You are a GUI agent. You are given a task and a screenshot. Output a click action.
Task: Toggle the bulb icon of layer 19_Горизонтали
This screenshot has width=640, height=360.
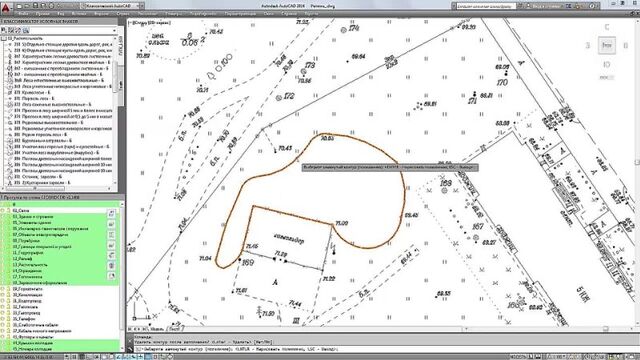point(3,289)
